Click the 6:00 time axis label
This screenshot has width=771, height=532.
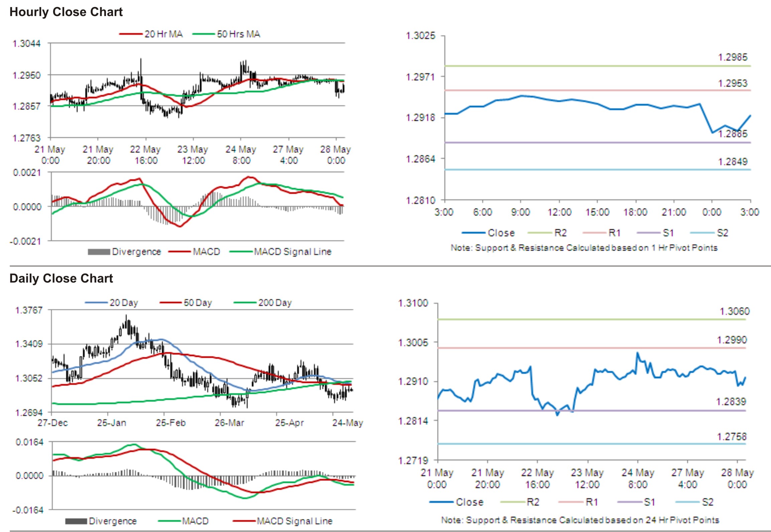click(x=482, y=212)
